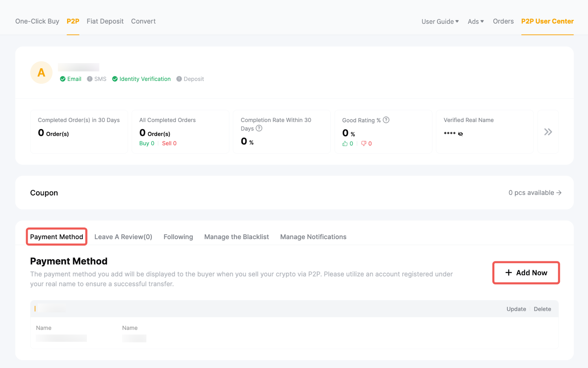Click the Deposit unverified warning icon
The image size is (588, 368).
179,79
